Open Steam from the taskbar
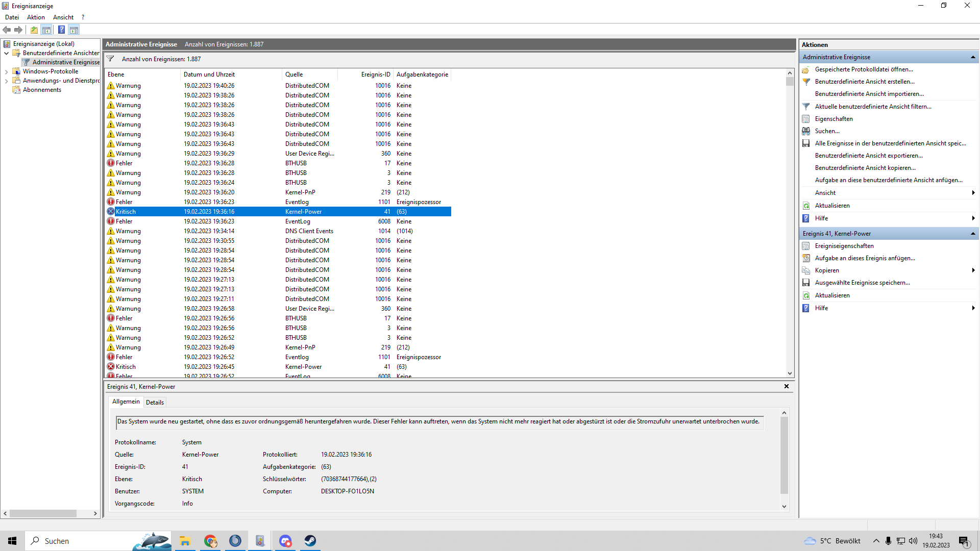This screenshot has width=980, height=551. click(x=310, y=541)
